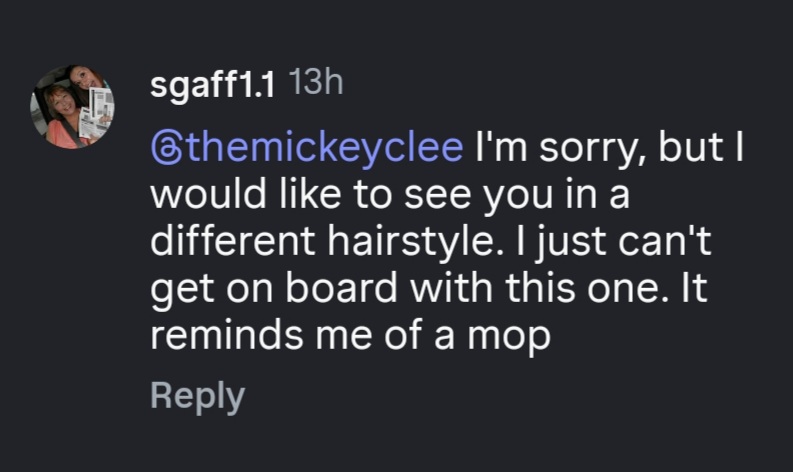Click the word "different" in the comment

(233, 241)
